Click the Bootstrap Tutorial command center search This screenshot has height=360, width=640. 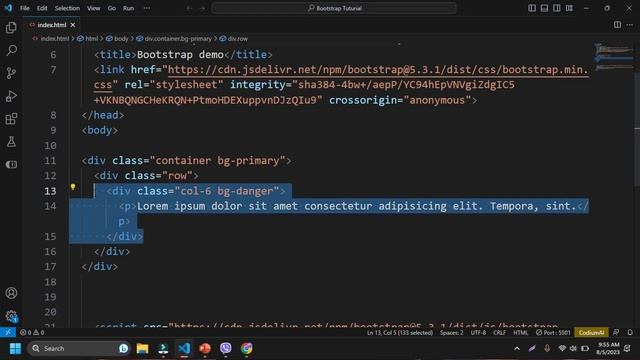tap(334, 8)
